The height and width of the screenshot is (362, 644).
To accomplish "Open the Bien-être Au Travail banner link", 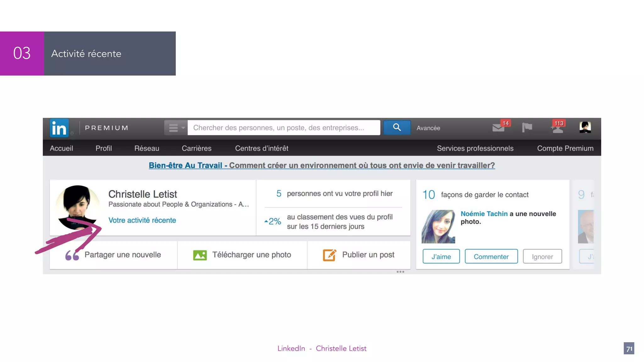I will (x=322, y=165).
